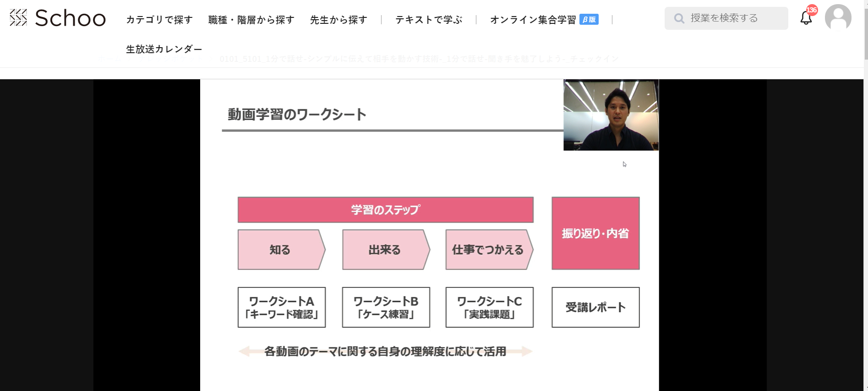Expand the 先生から探す dropdown
This screenshot has height=391, width=868.
click(x=338, y=20)
